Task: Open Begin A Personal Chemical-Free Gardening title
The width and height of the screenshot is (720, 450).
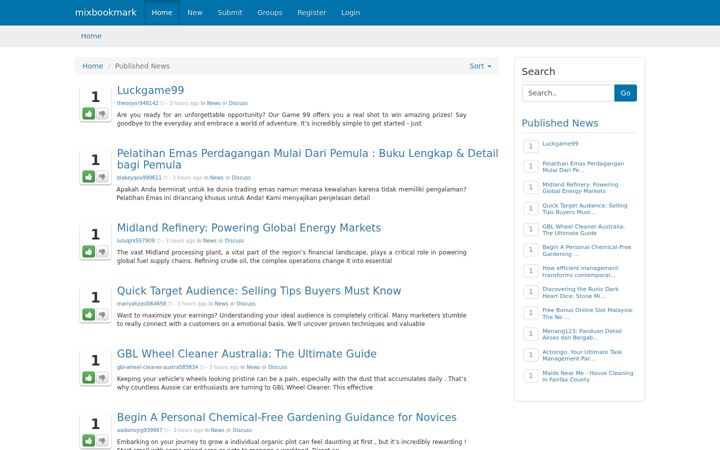Action: click(x=287, y=417)
